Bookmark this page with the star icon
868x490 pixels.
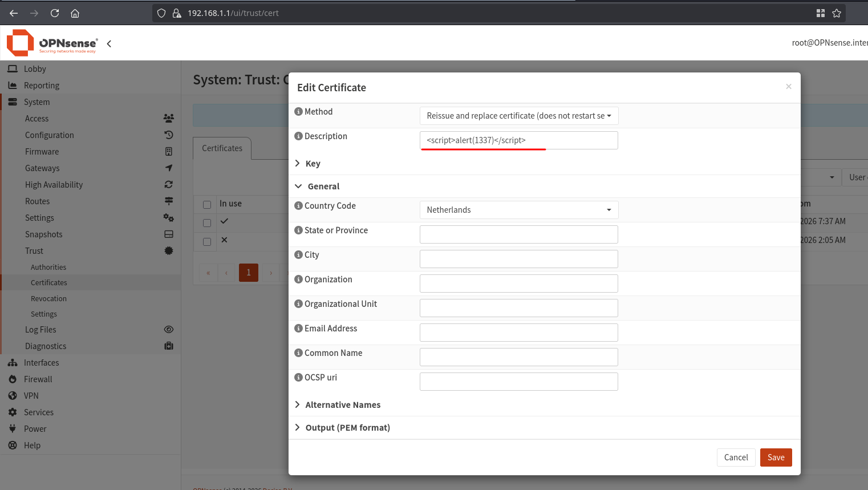pyautogui.click(x=837, y=13)
